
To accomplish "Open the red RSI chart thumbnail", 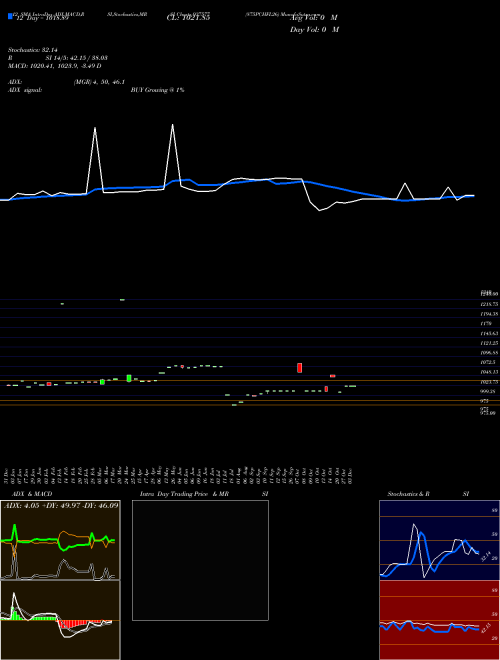I will pyautogui.click(x=439, y=620).
